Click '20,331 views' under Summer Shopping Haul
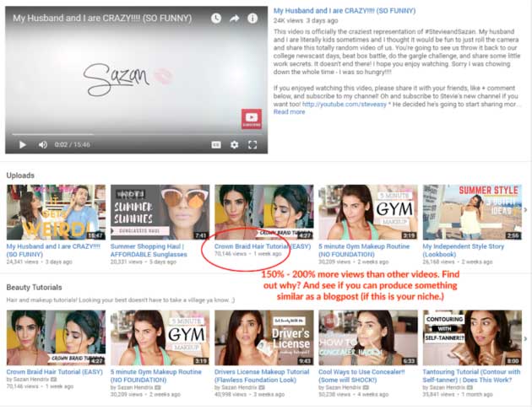 coord(126,262)
